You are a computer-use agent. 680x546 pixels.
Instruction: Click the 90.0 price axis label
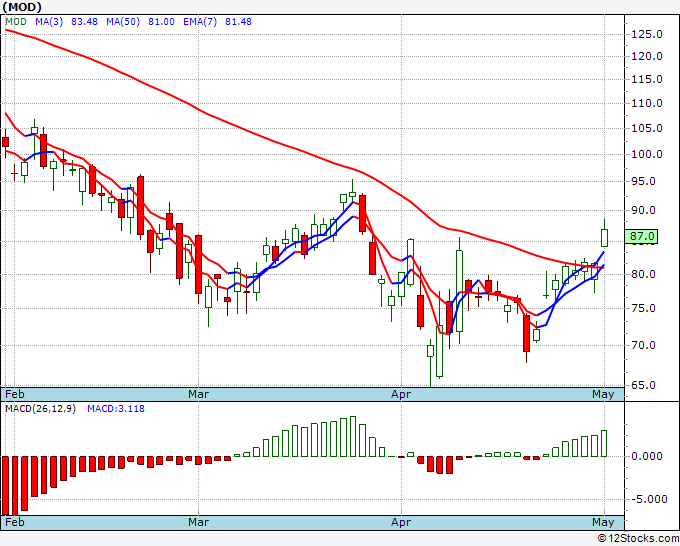[x=643, y=211]
